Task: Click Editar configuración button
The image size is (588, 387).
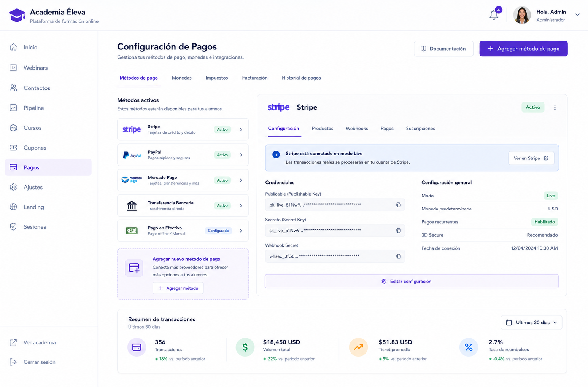Action: tap(412, 281)
